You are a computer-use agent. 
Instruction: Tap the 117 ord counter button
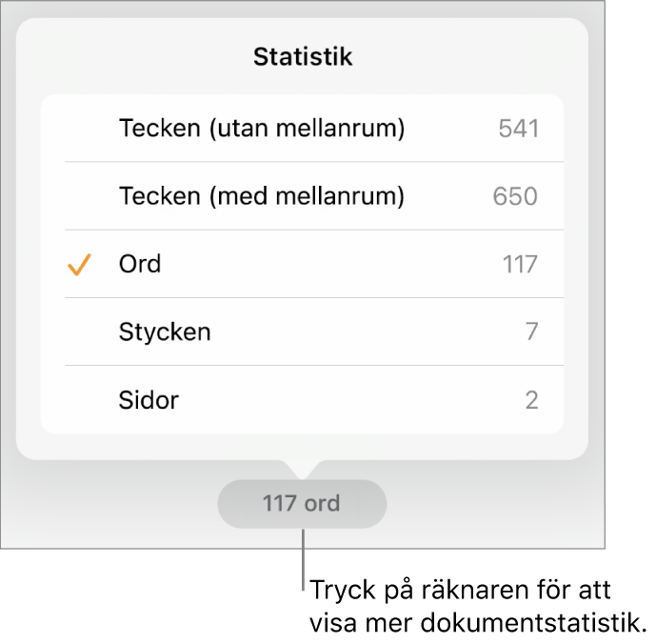[302, 503]
